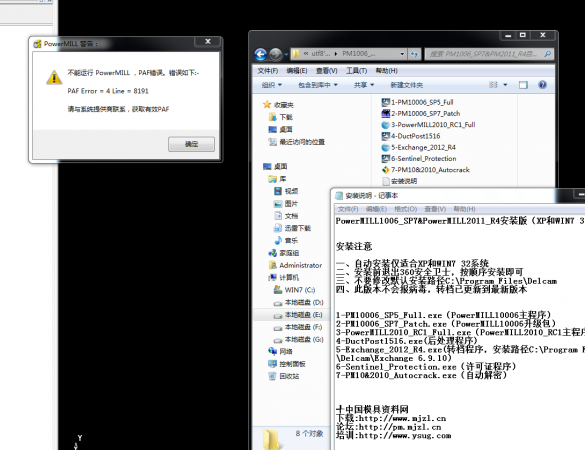
Task: Select file 1-PM10006_SP5_Full
Action: (417, 102)
